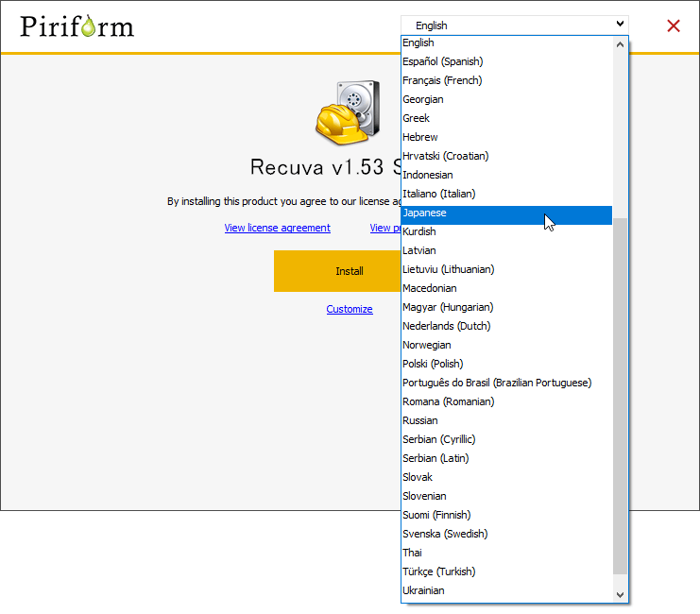The height and width of the screenshot is (614, 700).
Task: Select Hebrew language entry
Action: tap(506, 137)
